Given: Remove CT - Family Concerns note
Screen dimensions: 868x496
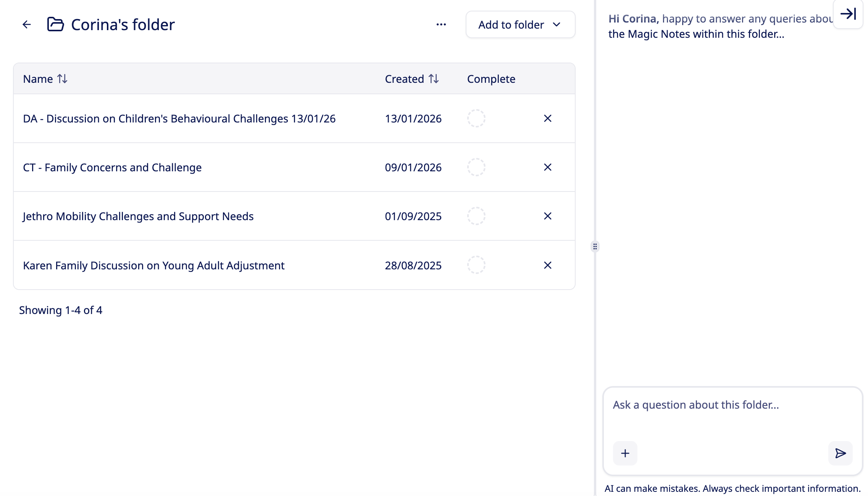Looking at the screenshot, I should pos(547,167).
